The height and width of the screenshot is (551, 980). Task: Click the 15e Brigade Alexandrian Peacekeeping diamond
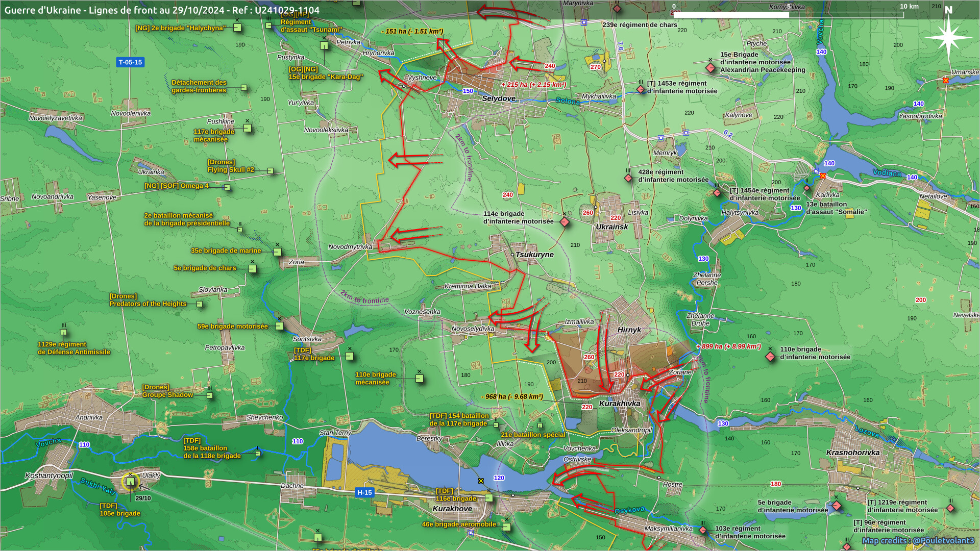tap(710, 68)
